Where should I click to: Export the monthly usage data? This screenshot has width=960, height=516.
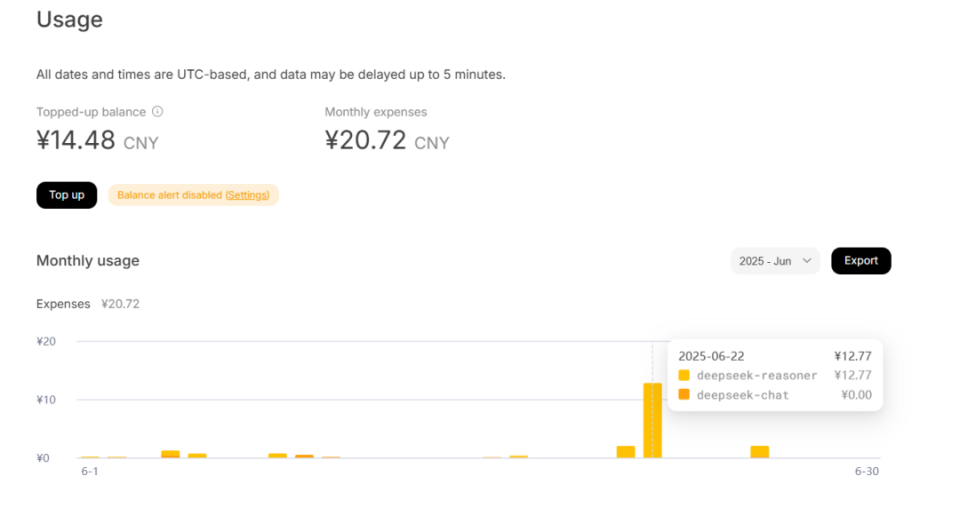pyautogui.click(x=860, y=261)
